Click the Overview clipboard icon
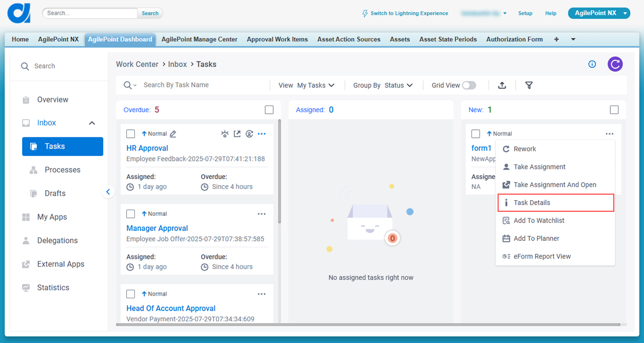The height and width of the screenshot is (343, 644). coord(26,100)
